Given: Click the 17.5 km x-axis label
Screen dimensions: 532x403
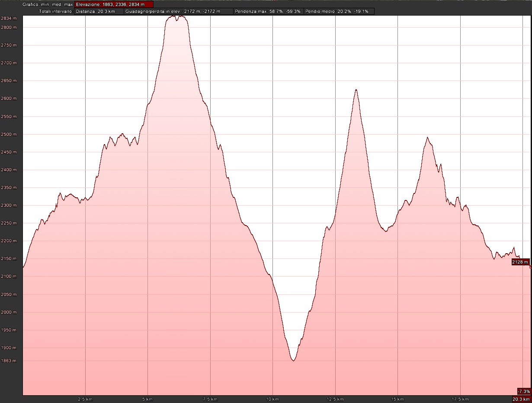Looking at the screenshot, I should (x=460, y=399).
